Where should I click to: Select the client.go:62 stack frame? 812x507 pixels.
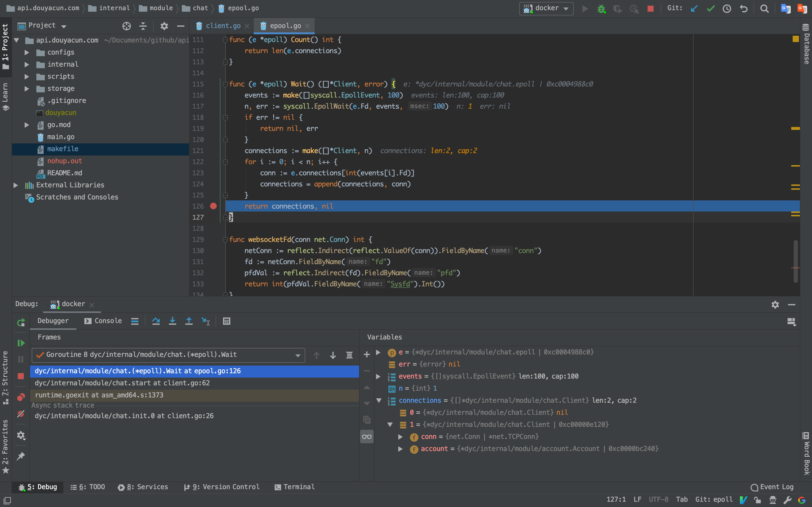(122, 383)
